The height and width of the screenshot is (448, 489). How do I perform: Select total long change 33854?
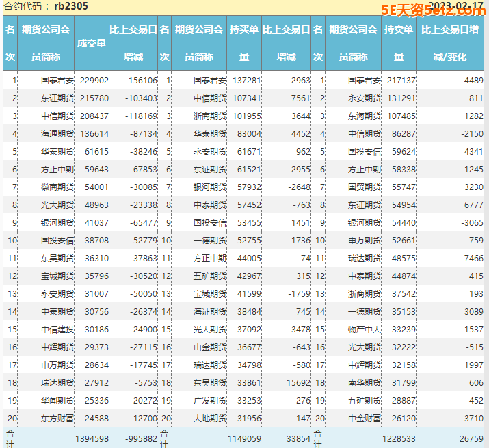298,439
